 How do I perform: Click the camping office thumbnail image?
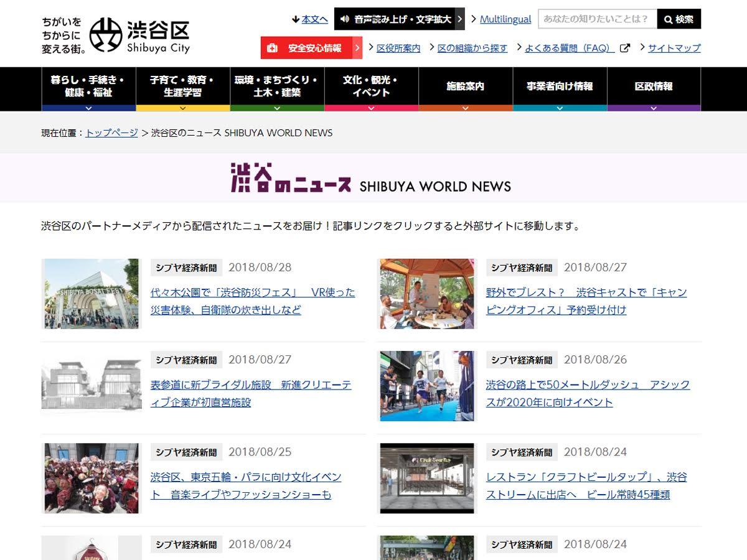[x=427, y=294]
